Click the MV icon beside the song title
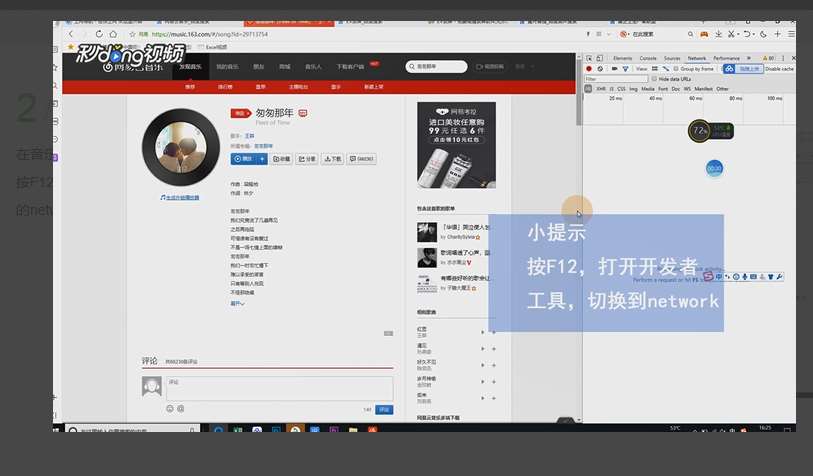813x476 pixels. click(303, 113)
